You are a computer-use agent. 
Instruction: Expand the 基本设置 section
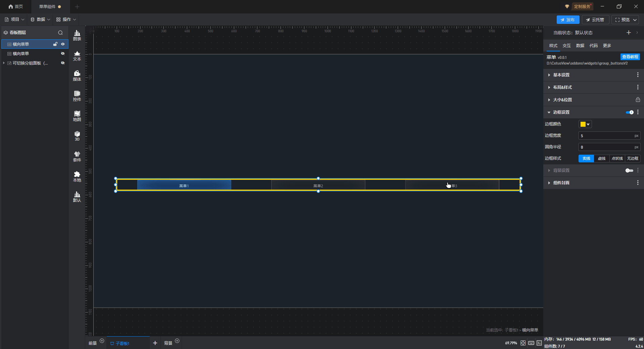549,75
